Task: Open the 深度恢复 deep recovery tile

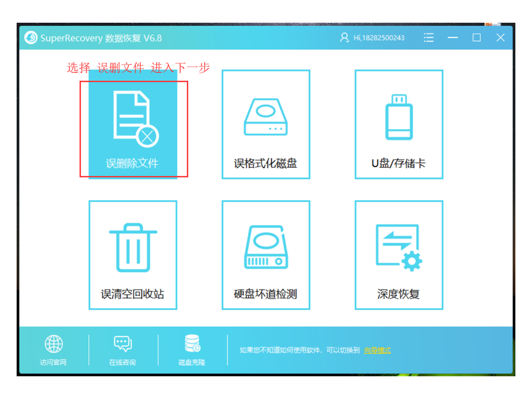Action: [x=398, y=255]
